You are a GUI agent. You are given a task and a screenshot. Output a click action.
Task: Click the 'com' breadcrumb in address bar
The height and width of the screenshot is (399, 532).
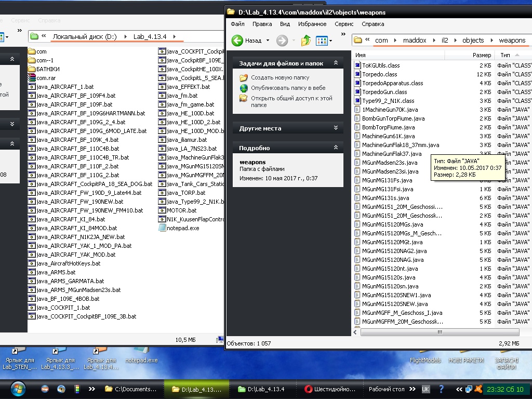[x=381, y=41]
